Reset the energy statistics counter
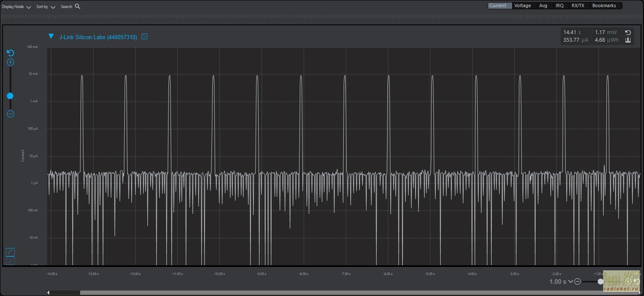The image size is (644, 296). 628,32
